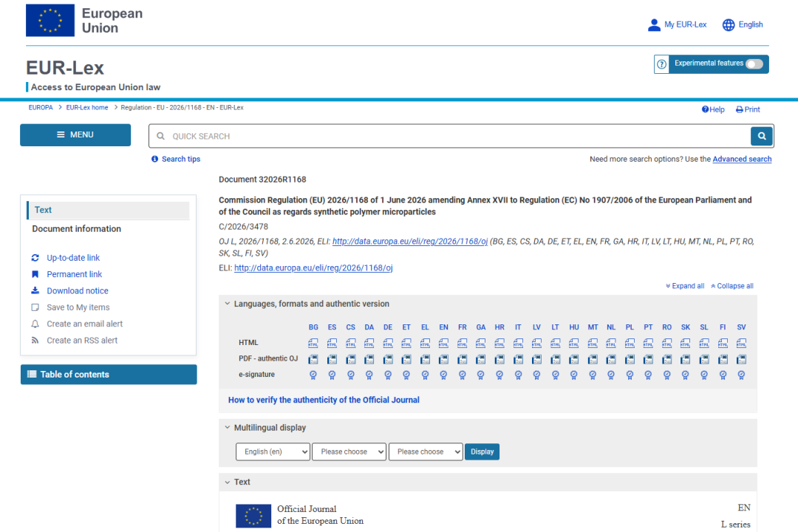Select the Document information tab

(76, 228)
